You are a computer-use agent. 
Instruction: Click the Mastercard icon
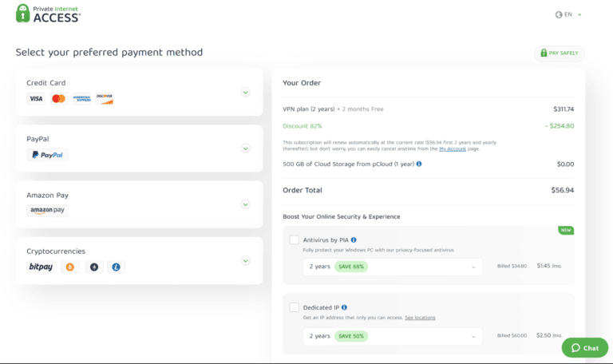[x=58, y=99]
